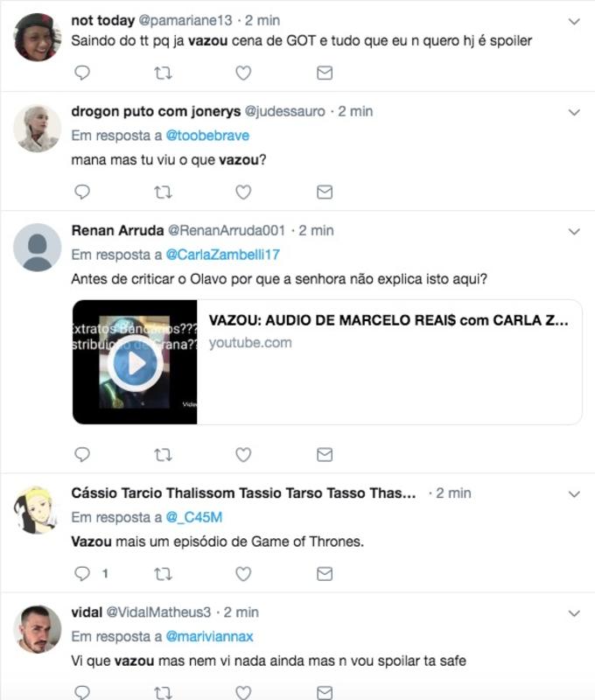
Task: Open the VAZOU: AUDIO DE MARCELO card title
Action: (x=388, y=320)
